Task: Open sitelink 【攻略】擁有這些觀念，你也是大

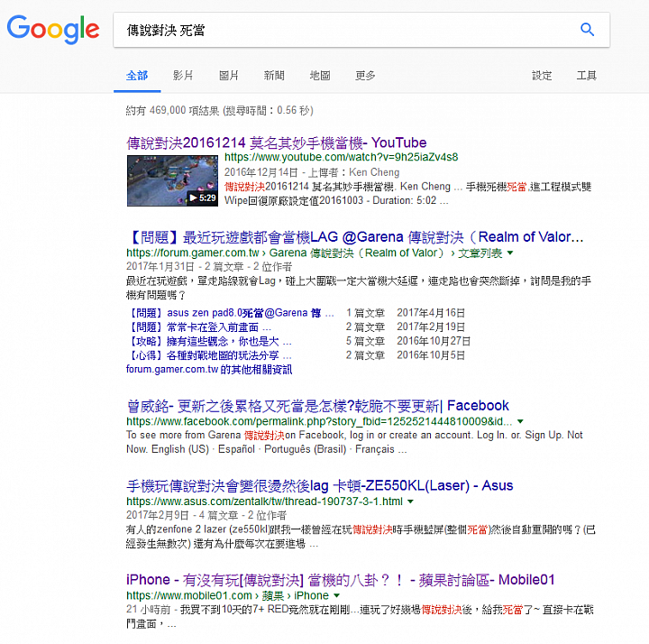Action: [x=209, y=341]
